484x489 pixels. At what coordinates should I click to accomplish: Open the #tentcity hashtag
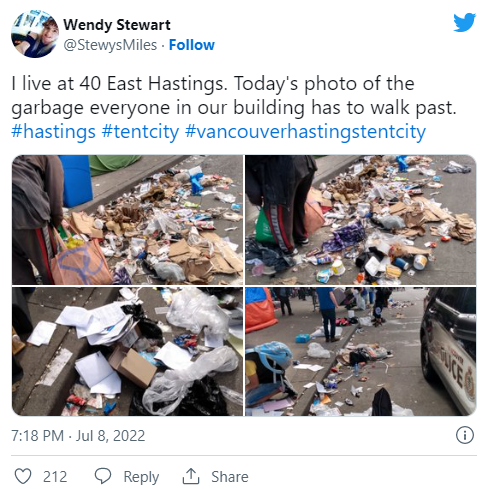point(140,132)
